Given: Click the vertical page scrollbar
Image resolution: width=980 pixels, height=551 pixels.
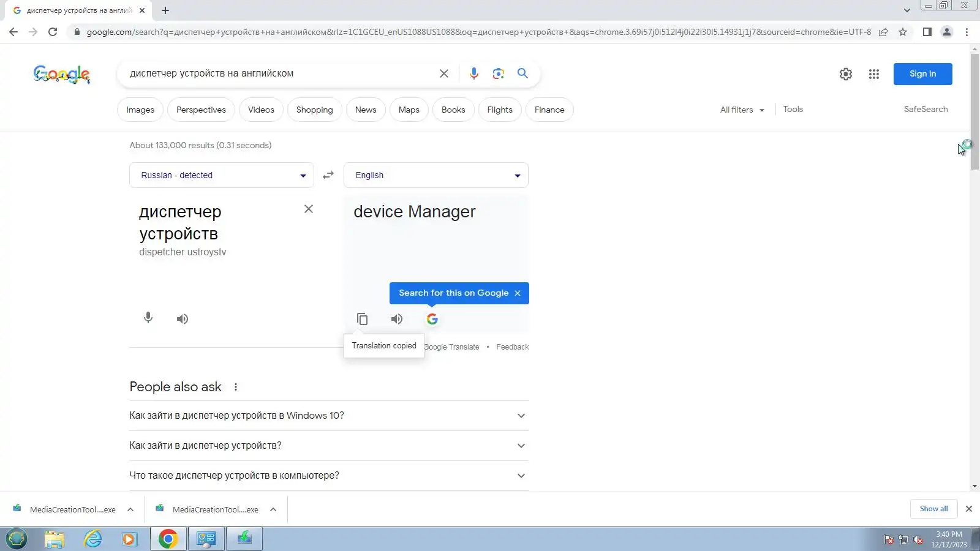Looking at the screenshot, I should tap(974, 112).
